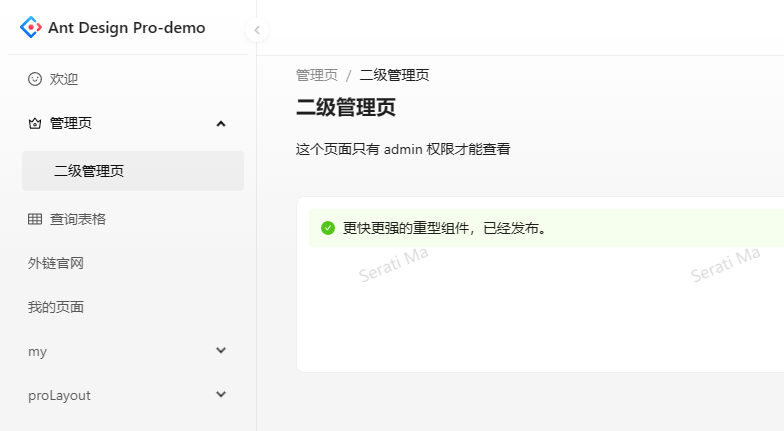Click the 二级管理页 breadcrumb item
The width and height of the screenshot is (784, 431).
coord(394,75)
